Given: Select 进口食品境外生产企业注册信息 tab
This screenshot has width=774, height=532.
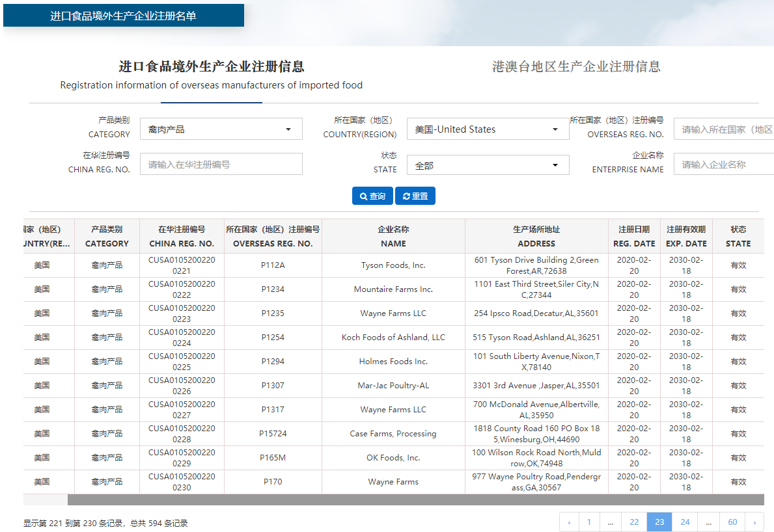Looking at the screenshot, I should click(211, 66).
